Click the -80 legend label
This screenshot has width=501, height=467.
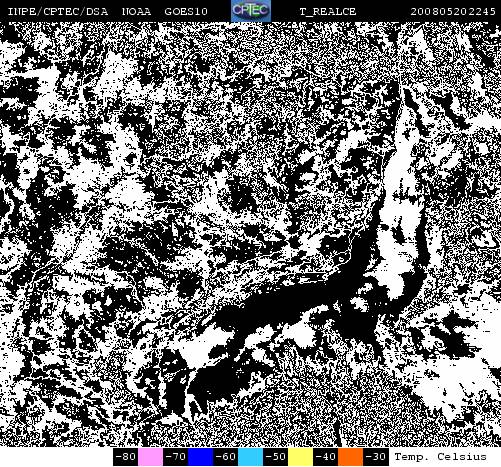[125, 457]
